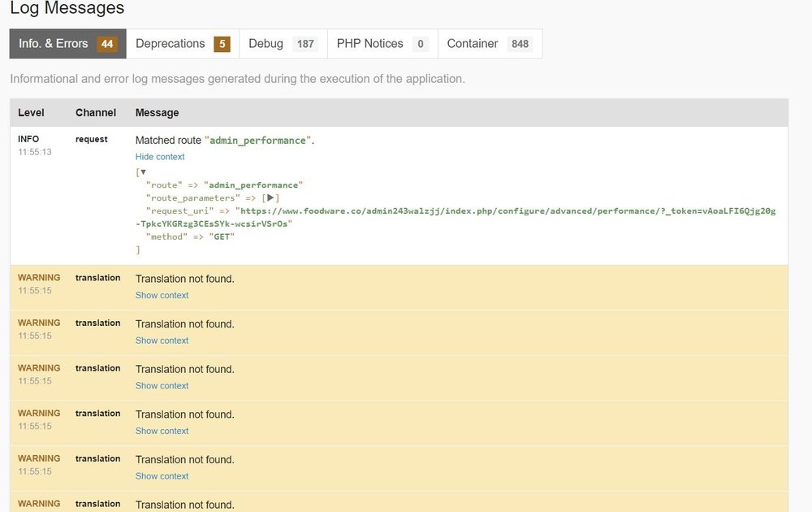Image resolution: width=812 pixels, height=512 pixels.
Task: Switch to the Info. & Errors tab
Action: 67,44
